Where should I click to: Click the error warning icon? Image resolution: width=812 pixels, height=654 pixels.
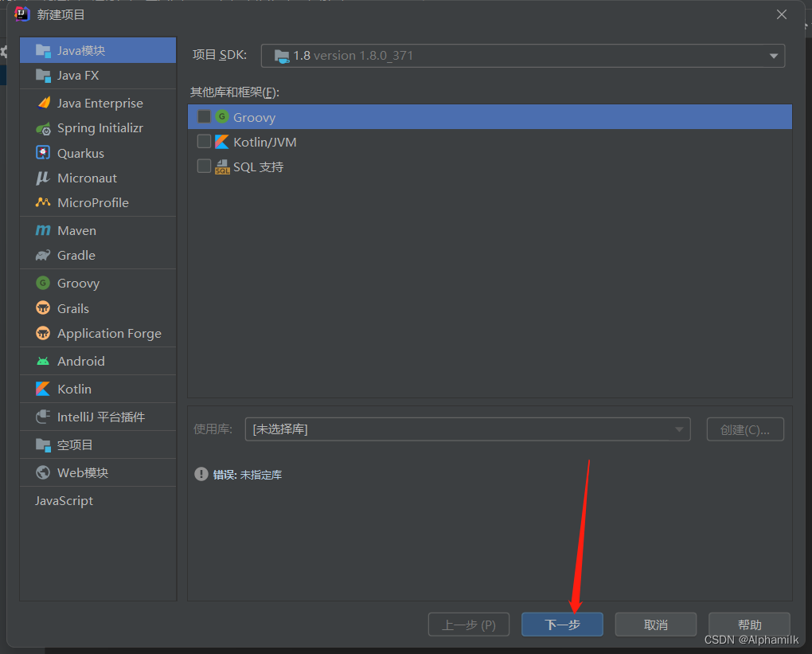201,474
